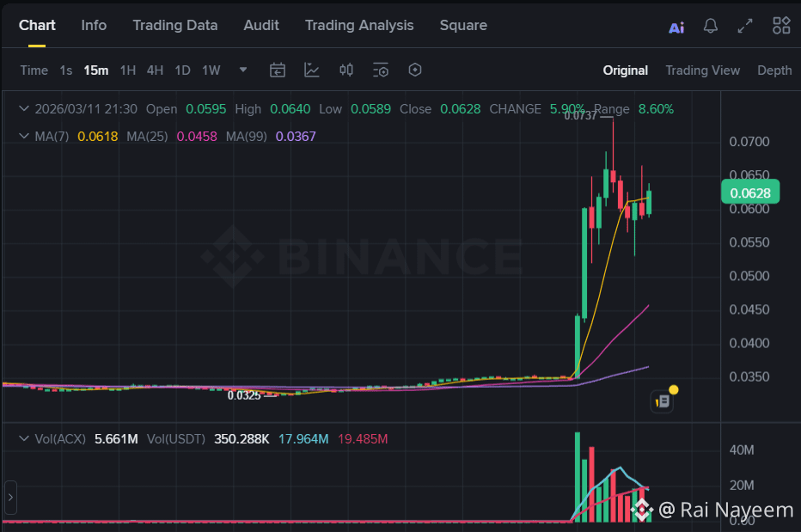Click the 0.0500 price axis label
Viewport: 801px width, 532px height.
749,276
